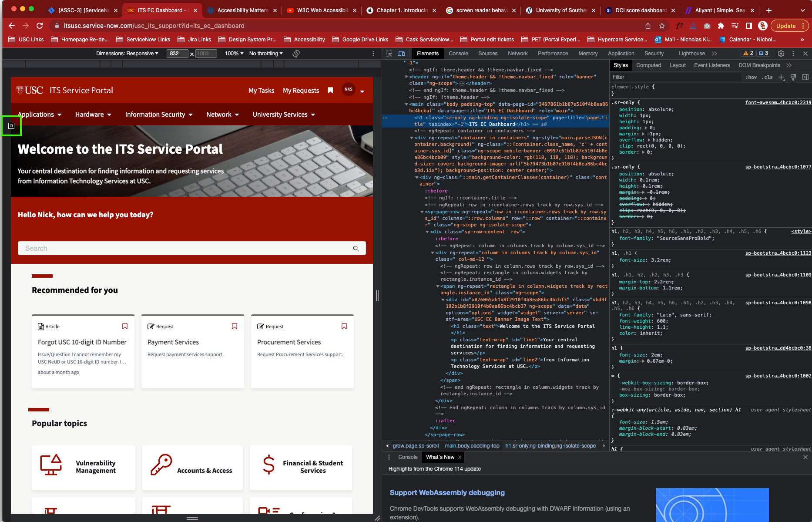Expand the header element node in DOM tree
812x522 pixels.
[x=406, y=77]
